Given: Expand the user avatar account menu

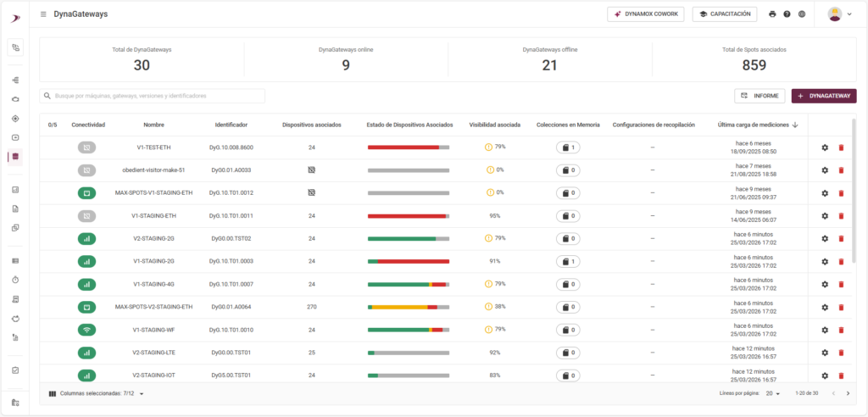Looking at the screenshot, I should (x=839, y=14).
